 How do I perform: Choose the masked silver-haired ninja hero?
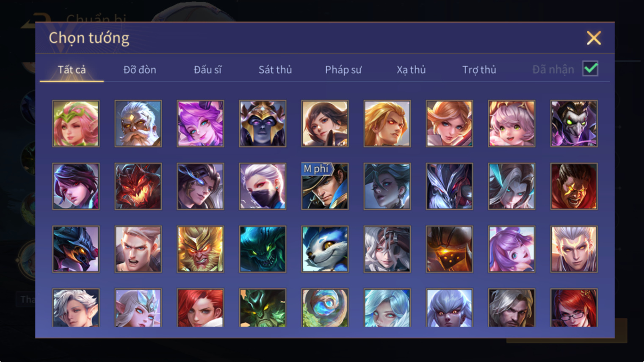point(263,186)
